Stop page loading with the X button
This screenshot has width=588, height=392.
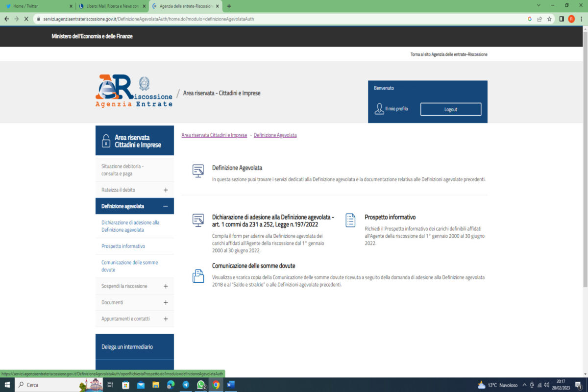pyautogui.click(x=25, y=19)
